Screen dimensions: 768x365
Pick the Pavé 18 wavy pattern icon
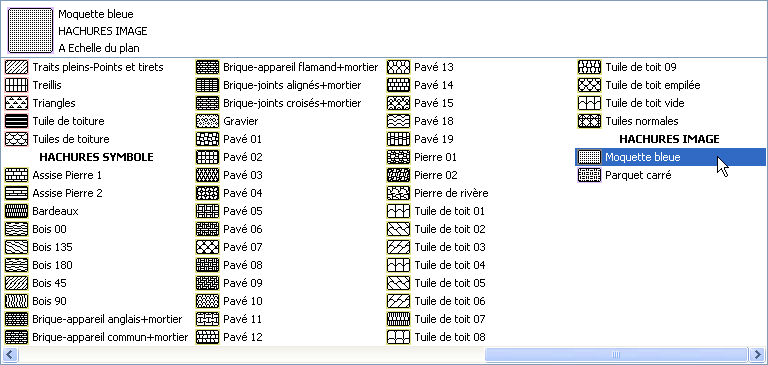pyautogui.click(x=398, y=121)
